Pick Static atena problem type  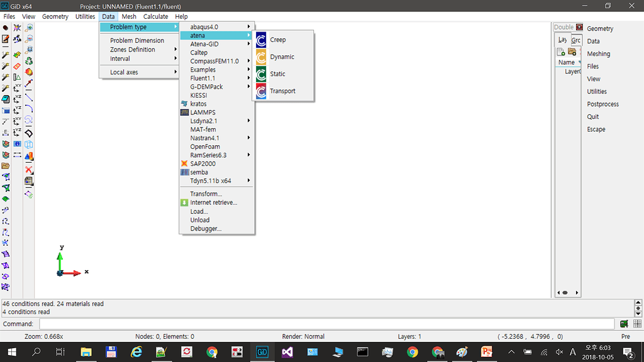[277, 74]
